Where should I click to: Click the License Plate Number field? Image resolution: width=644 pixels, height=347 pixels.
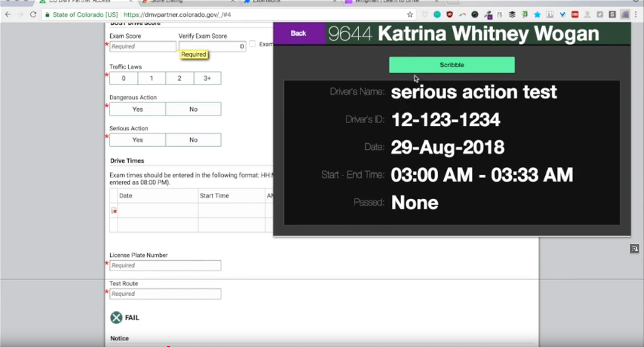165,265
